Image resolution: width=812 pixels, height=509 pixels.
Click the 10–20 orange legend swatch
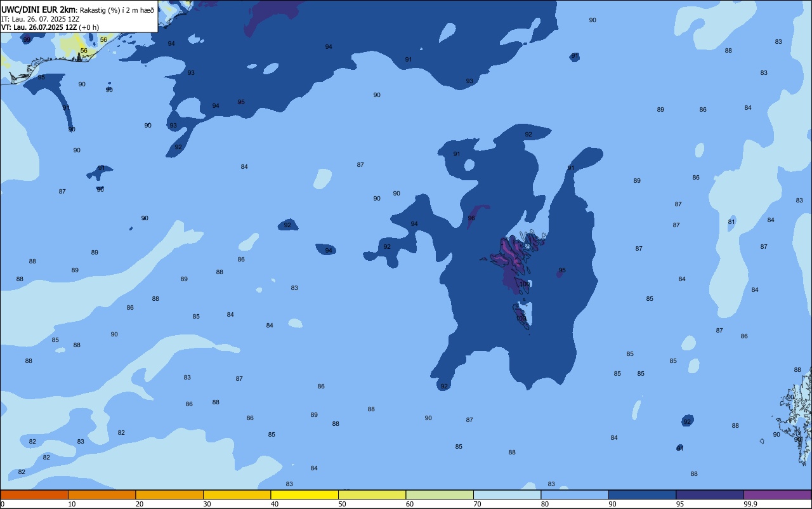101,494
